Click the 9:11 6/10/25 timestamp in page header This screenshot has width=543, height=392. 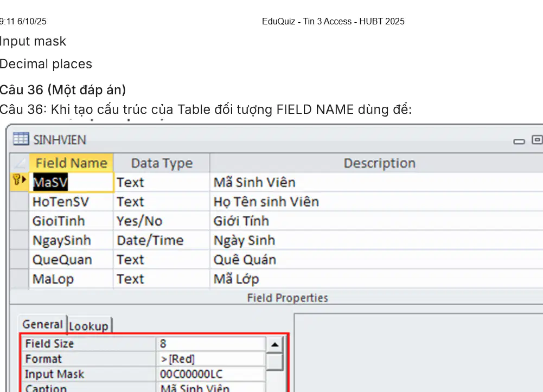pyautogui.click(x=23, y=22)
